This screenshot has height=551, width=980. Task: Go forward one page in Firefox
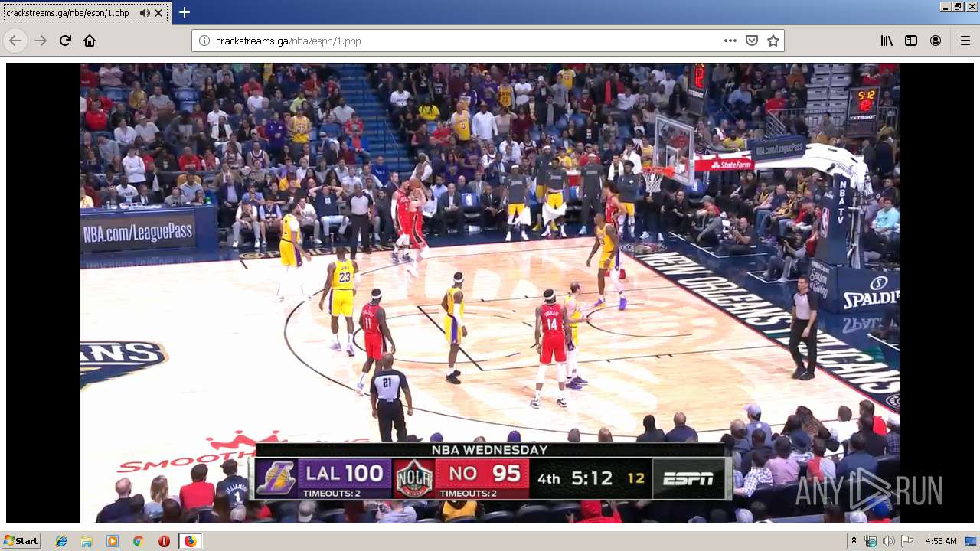(x=41, y=41)
